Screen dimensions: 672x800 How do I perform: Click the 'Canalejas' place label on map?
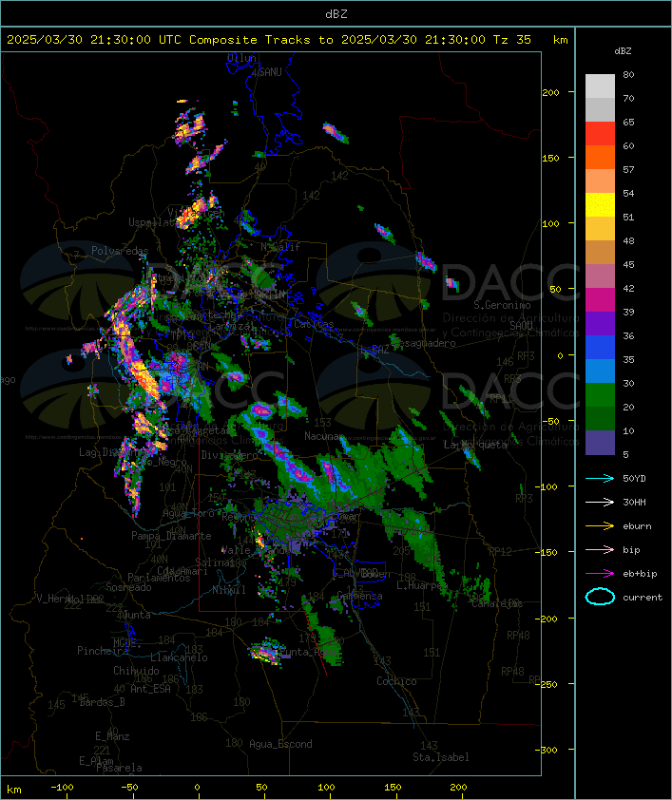click(x=497, y=604)
